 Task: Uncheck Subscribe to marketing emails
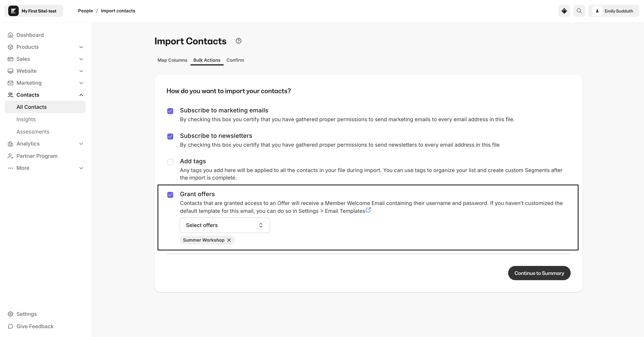click(x=170, y=111)
